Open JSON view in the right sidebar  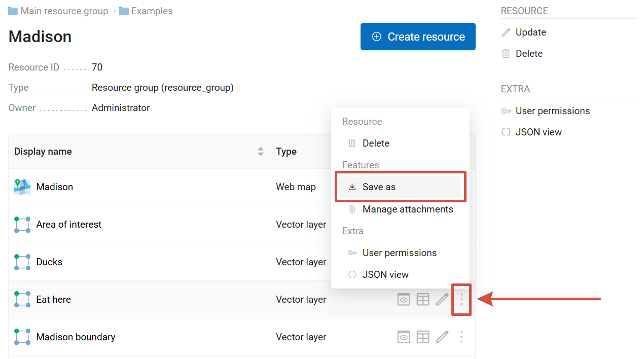pos(538,132)
